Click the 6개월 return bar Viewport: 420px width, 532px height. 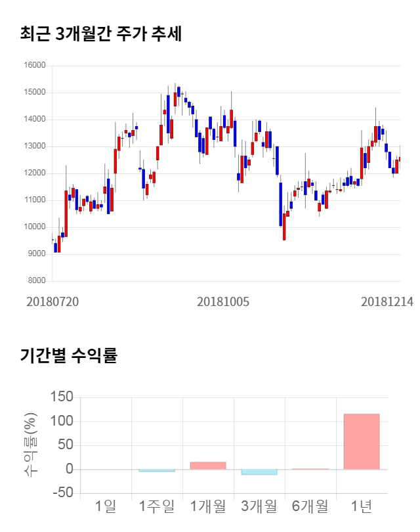pos(310,469)
